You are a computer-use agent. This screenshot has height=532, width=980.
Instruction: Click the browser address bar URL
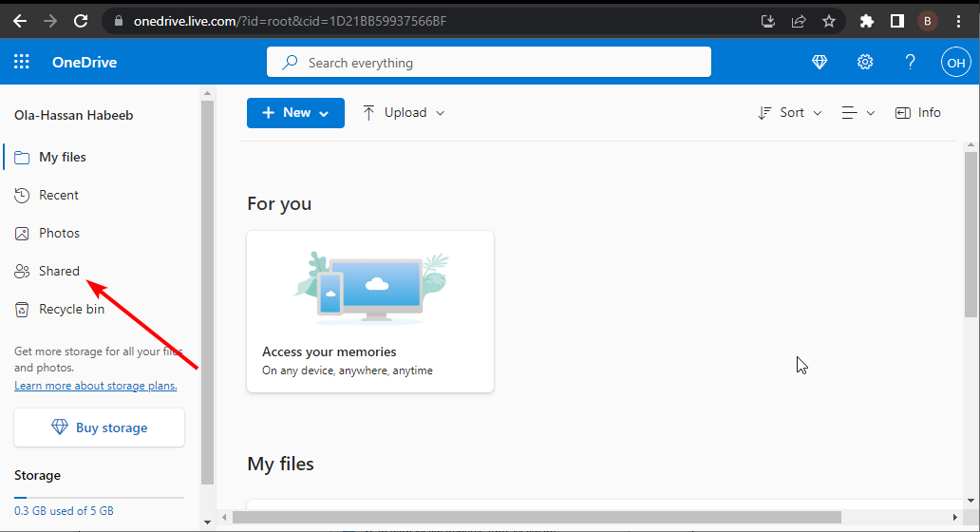tap(290, 21)
